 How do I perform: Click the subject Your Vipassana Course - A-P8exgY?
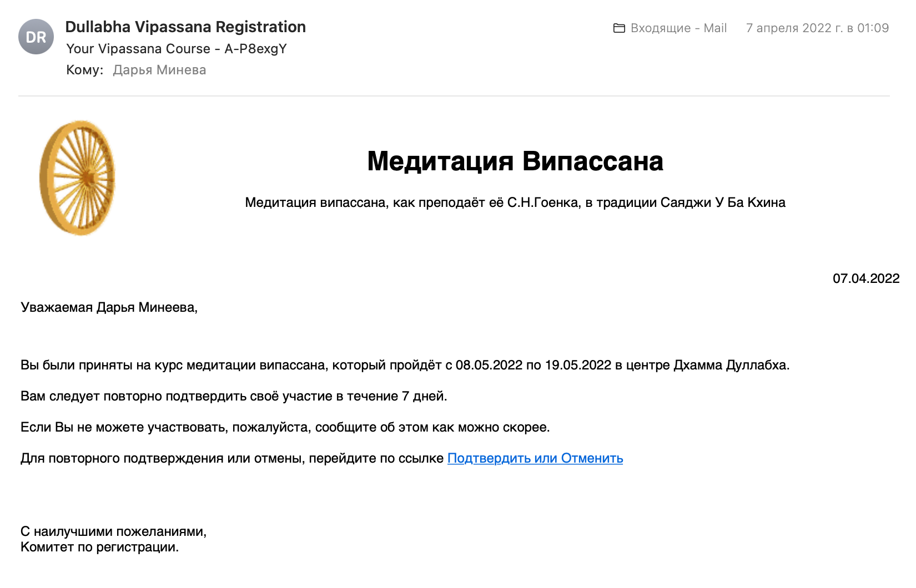coord(177,49)
